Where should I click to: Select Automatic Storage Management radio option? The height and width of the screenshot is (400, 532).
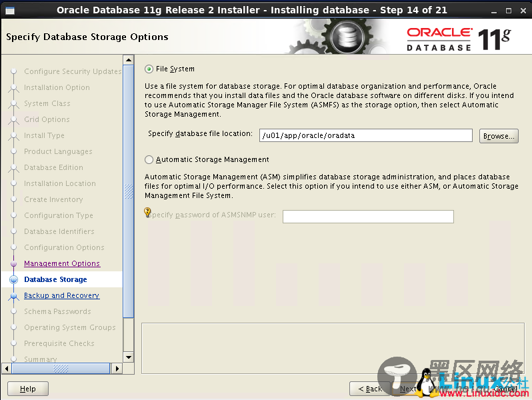click(149, 160)
